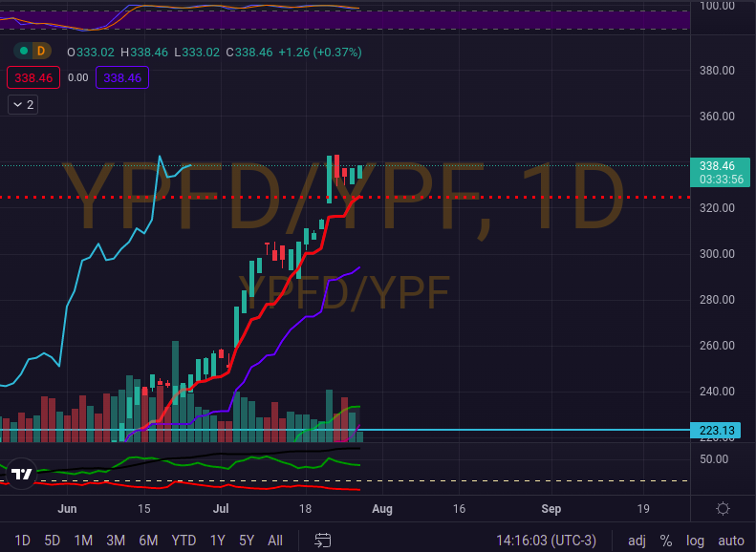Click the 240.00 price scale label
The width and height of the screenshot is (756, 552).
pyautogui.click(x=717, y=392)
